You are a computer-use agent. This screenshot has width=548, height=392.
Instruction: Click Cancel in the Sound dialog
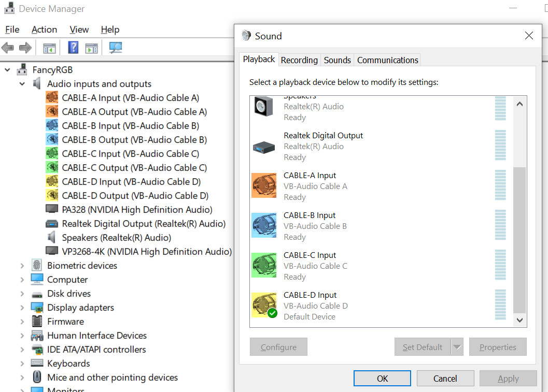point(445,379)
